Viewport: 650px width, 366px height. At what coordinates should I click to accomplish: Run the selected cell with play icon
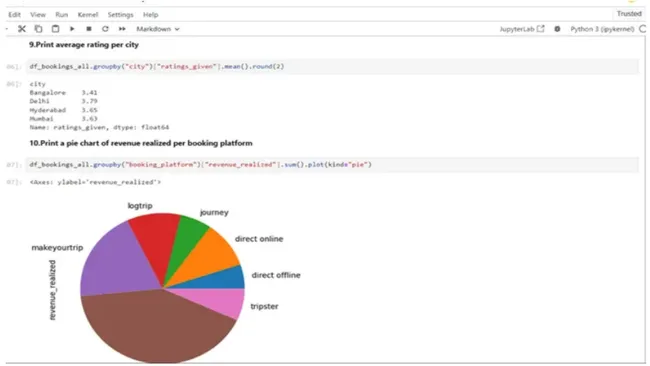coord(72,29)
